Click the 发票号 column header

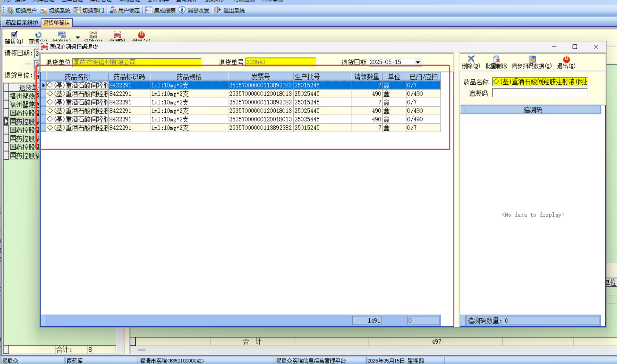[260, 77]
